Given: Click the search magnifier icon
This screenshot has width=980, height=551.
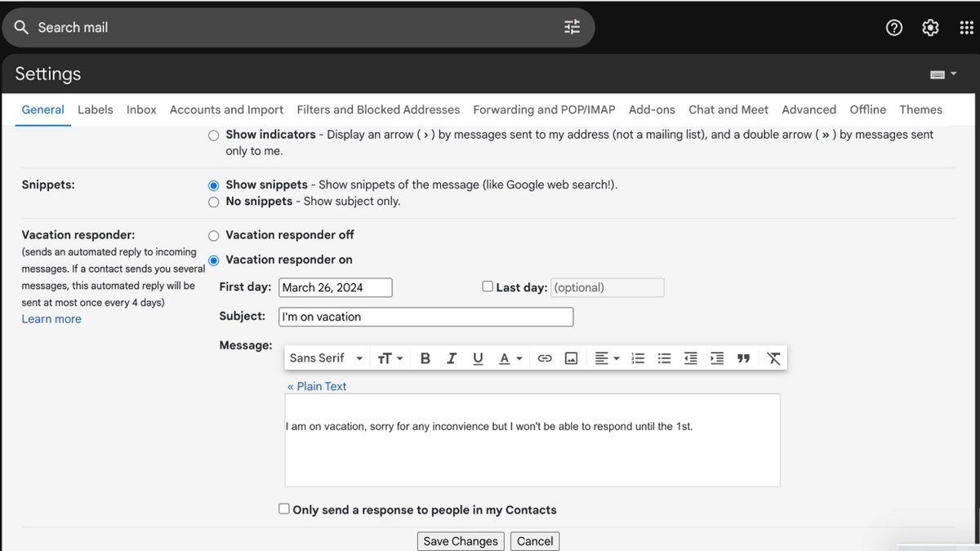Looking at the screenshot, I should [x=21, y=27].
